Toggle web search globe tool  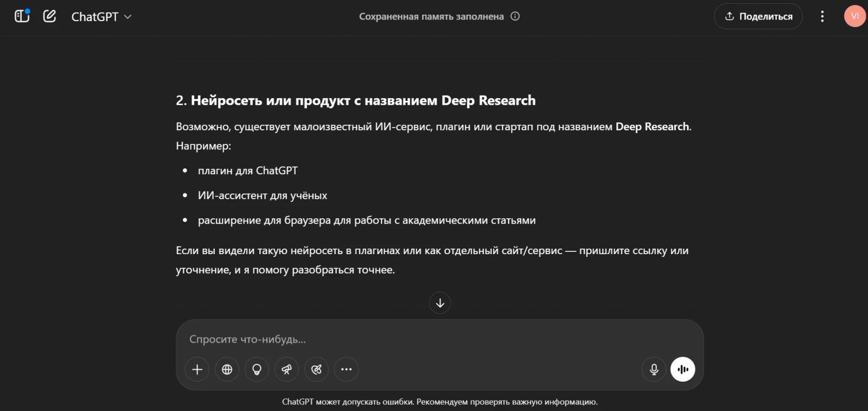pyautogui.click(x=227, y=370)
